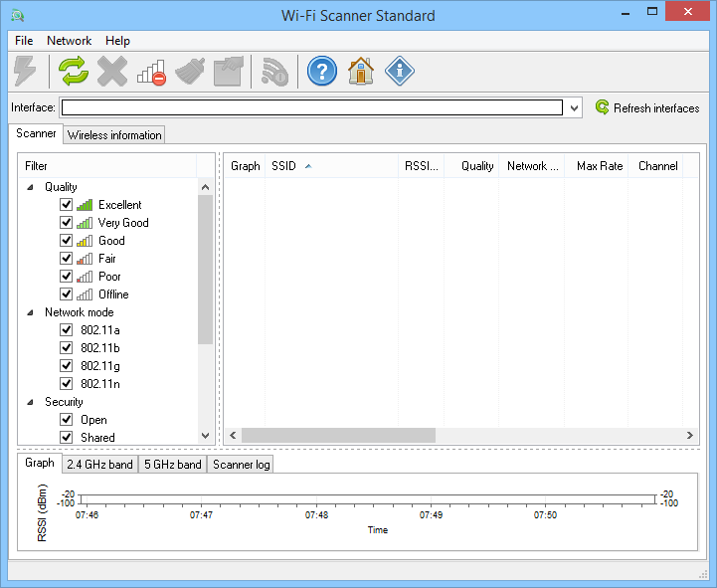Toggle the Fair quality checkbox
The width and height of the screenshot is (717, 588).
67,258
